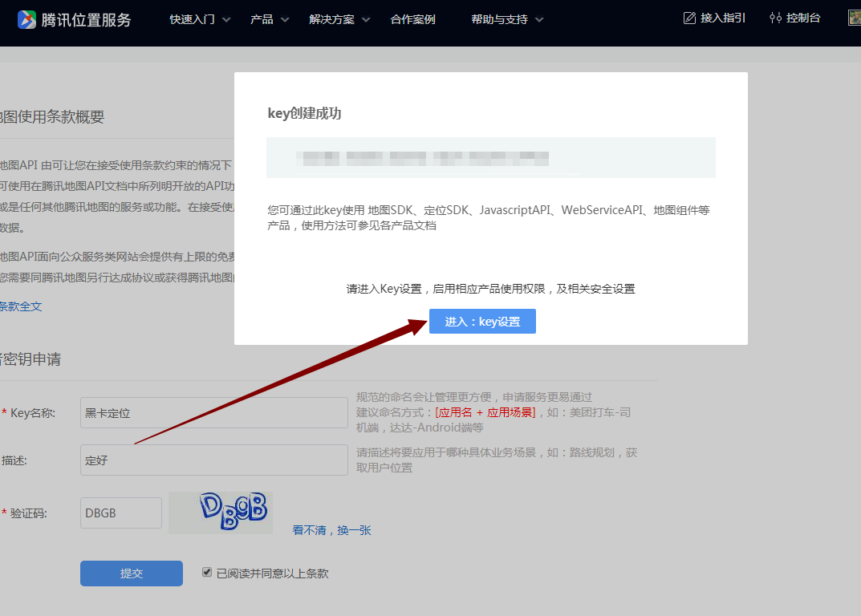Click the 换一张 captcha refresh link

pos(354,530)
